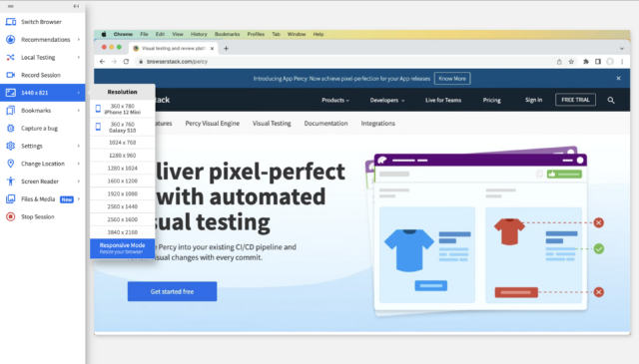The image size is (639, 364).
Task: Open the Developers dropdown menu
Action: (387, 100)
